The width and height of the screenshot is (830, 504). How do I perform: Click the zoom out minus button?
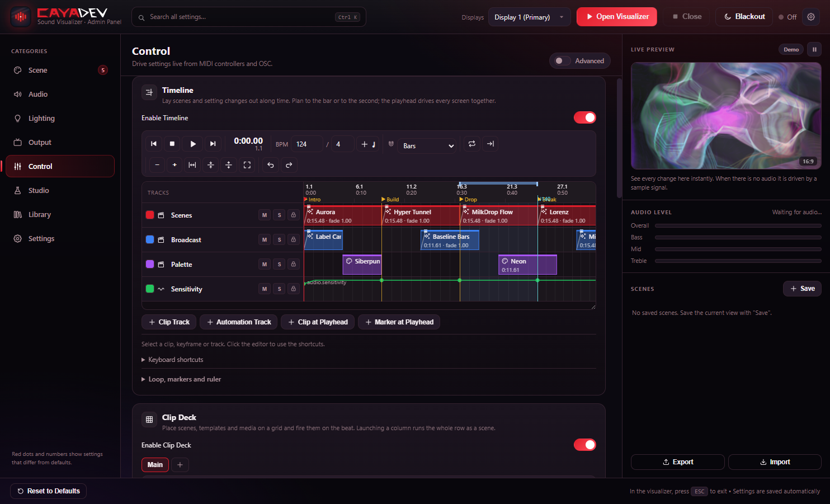157,165
